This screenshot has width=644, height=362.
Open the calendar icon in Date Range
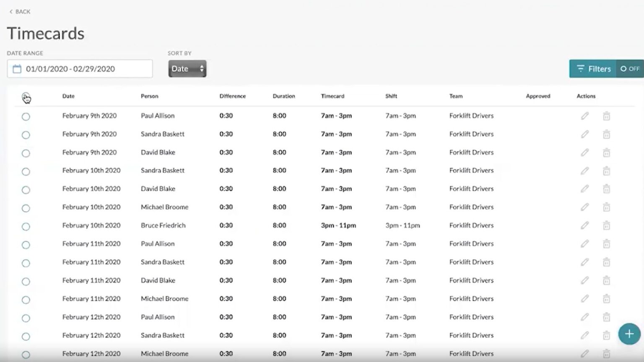tap(17, 69)
